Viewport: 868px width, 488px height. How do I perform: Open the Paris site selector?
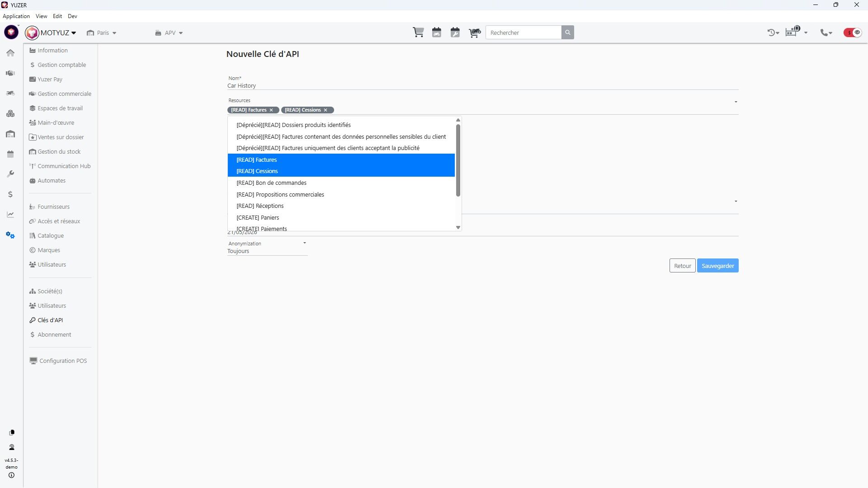click(x=102, y=33)
